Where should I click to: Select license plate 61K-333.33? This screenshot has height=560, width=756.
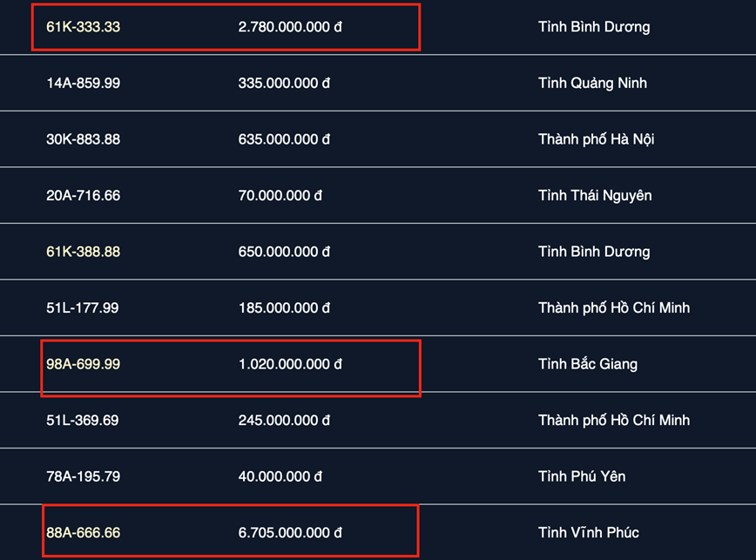coord(83,27)
